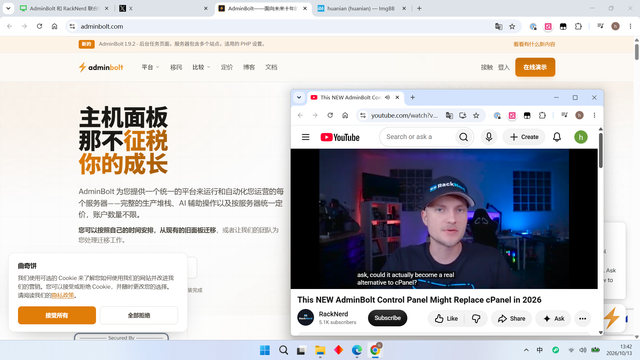This screenshot has height=360, width=640.
Task: Activate YouTube voice search microphone
Action: (489, 137)
